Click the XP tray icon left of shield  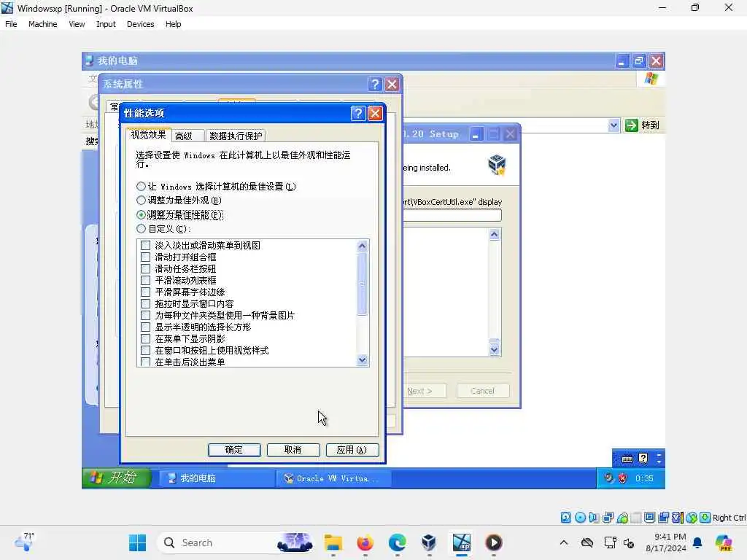[x=608, y=478]
